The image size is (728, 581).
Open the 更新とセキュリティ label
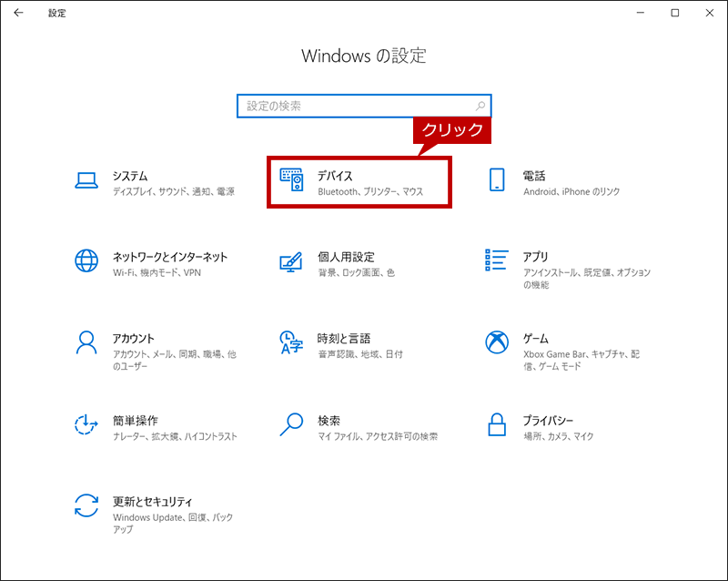[x=153, y=502]
